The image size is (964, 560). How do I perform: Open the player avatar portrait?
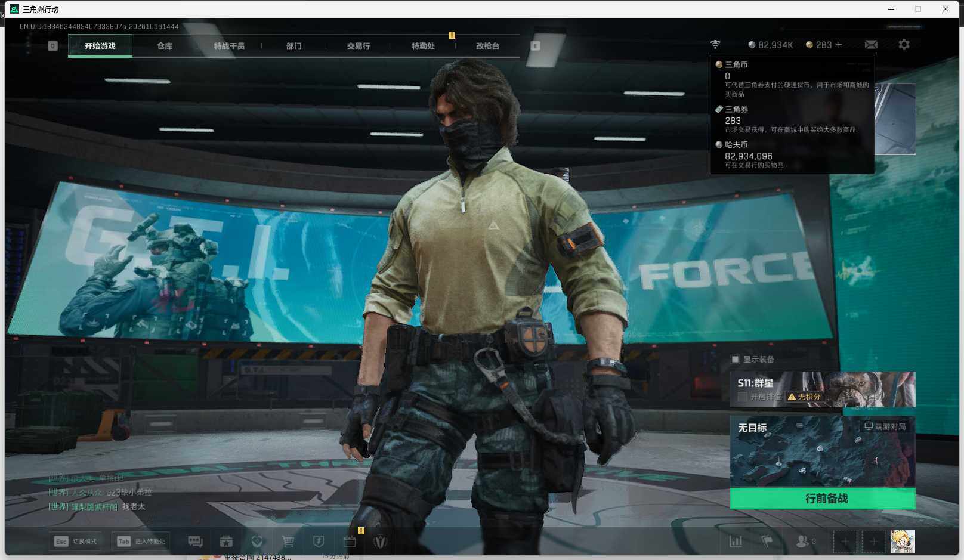pyautogui.click(x=903, y=542)
